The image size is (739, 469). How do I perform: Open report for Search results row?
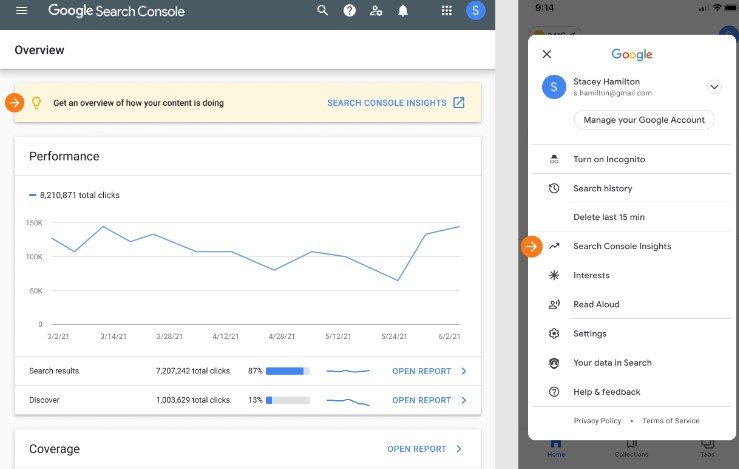(428, 371)
